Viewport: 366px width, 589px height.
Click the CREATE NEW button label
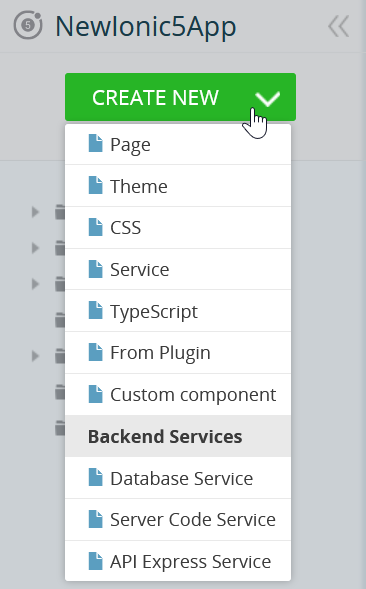click(155, 98)
